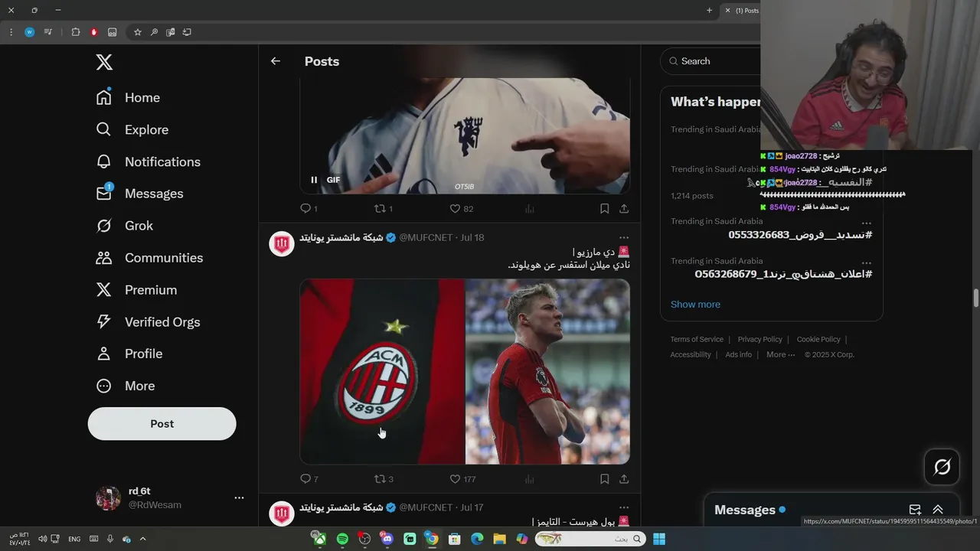Expand the footer More menu

point(780,354)
